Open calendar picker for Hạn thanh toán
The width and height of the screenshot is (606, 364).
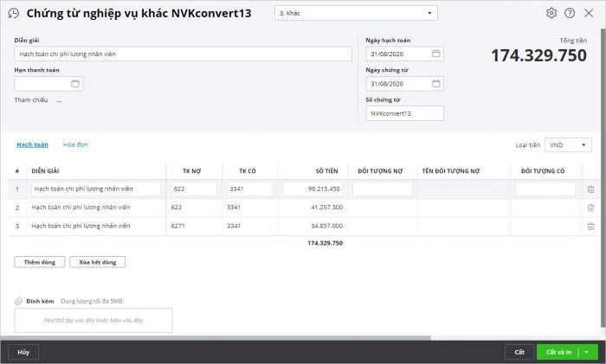pos(75,83)
